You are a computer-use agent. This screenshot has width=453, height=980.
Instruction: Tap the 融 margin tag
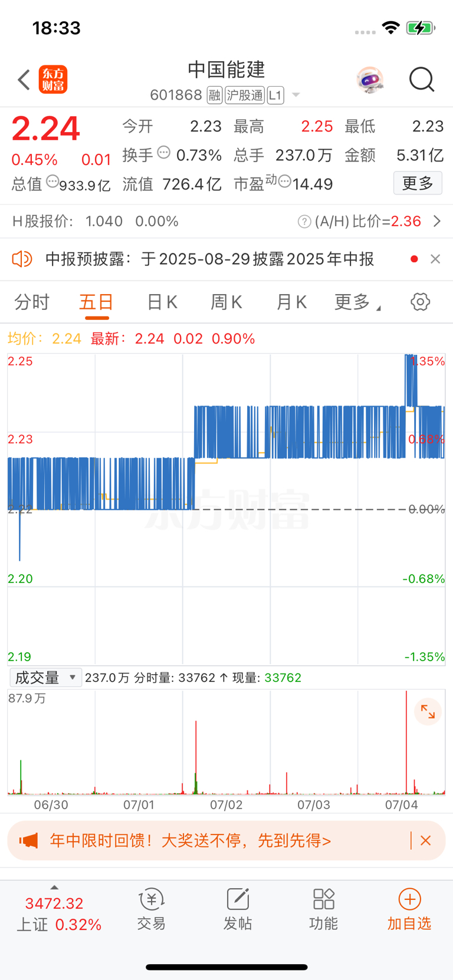215,95
